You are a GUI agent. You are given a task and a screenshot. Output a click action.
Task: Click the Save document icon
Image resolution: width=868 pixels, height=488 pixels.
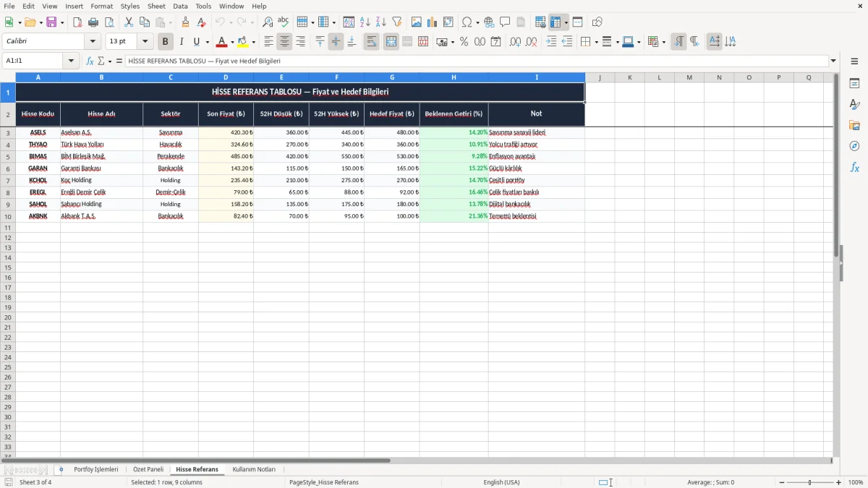point(51,22)
